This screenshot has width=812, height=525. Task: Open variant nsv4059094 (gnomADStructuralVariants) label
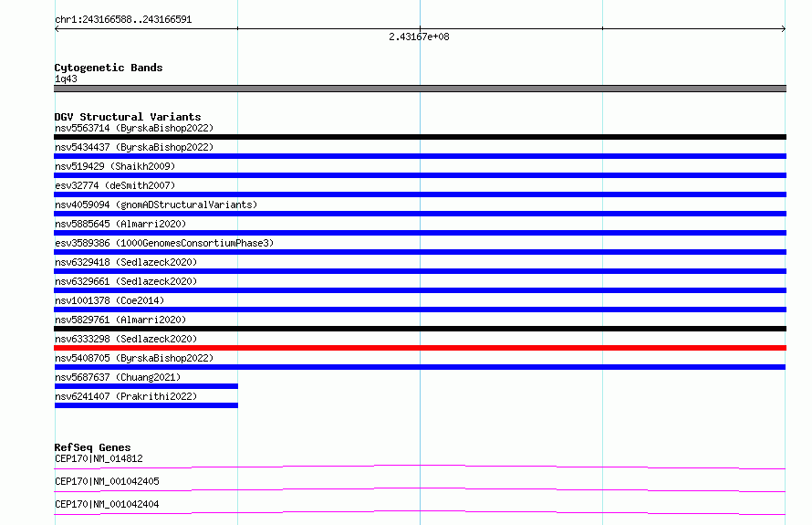156,205
